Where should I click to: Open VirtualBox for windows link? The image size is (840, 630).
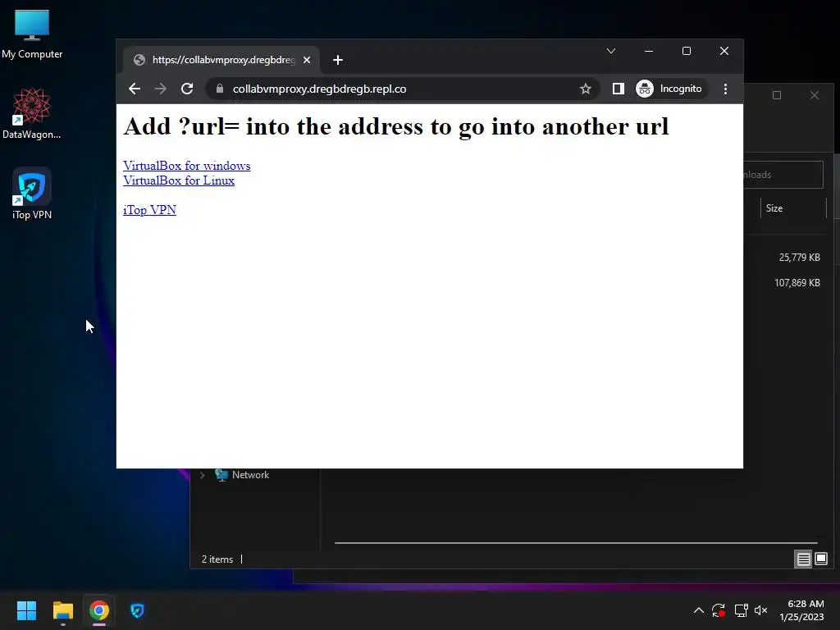tap(186, 166)
